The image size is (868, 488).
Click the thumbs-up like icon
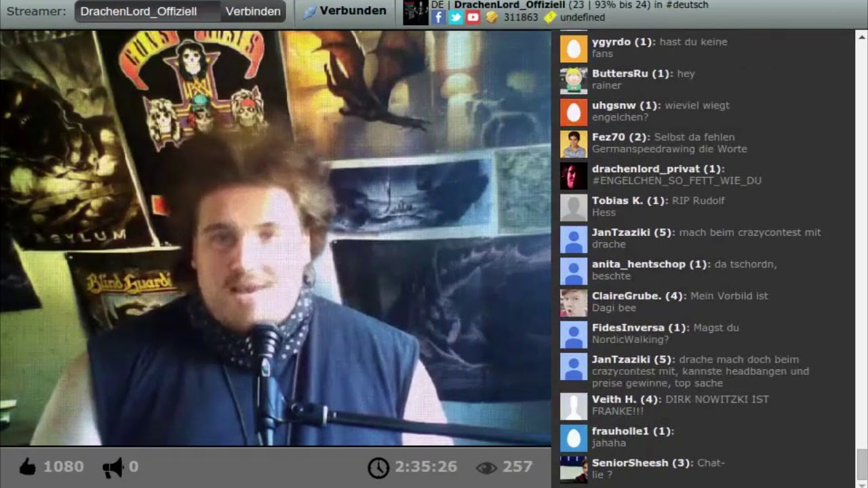coord(27,466)
